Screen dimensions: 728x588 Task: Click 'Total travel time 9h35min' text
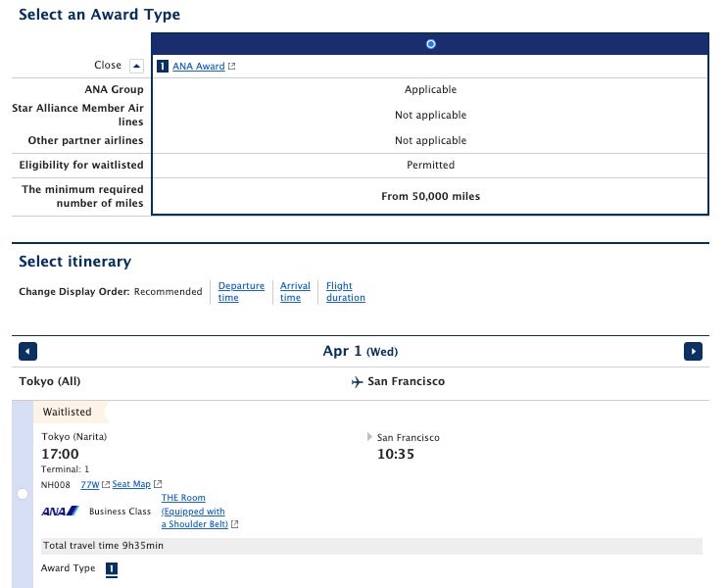coord(103,546)
